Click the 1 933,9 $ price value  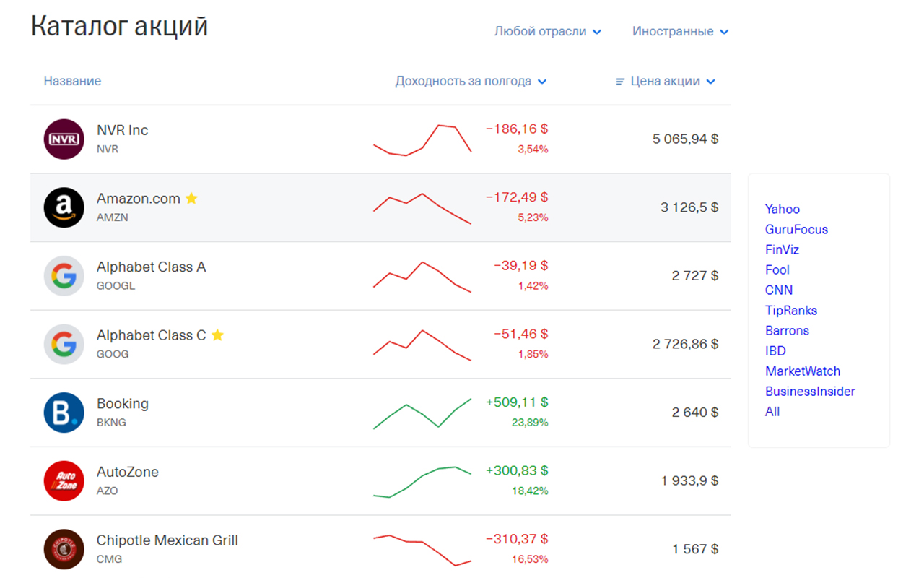coord(689,480)
